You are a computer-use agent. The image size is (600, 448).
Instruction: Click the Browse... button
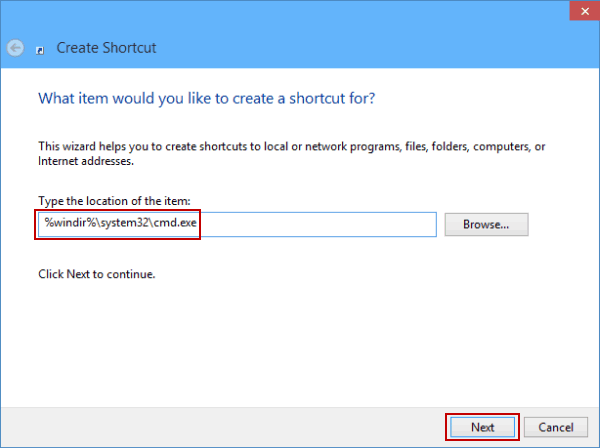pos(486,225)
